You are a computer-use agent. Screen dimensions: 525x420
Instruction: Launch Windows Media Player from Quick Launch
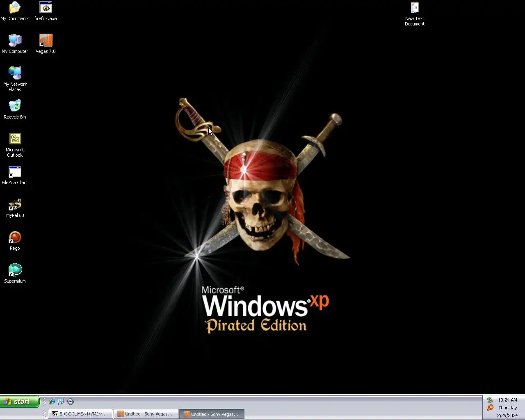[70, 402]
